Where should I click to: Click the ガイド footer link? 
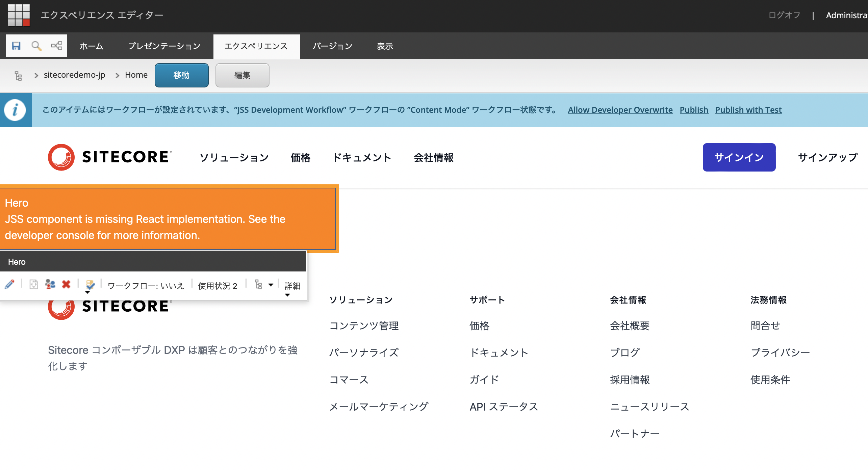[x=484, y=380]
